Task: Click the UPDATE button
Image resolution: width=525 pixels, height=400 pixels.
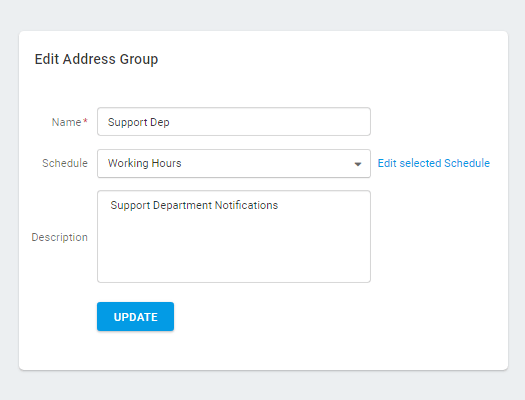Action: pyautogui.click(x=136, y=317)
